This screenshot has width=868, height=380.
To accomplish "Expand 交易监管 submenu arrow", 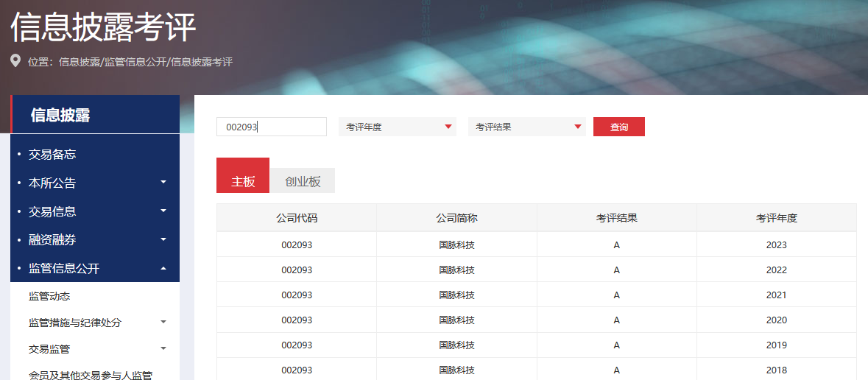I will tap(163, 348).
